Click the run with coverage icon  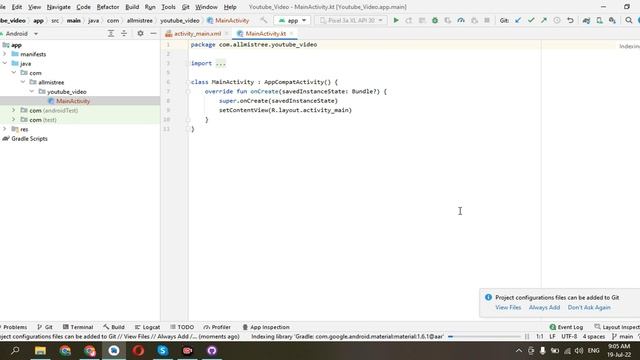coord(448,20)
